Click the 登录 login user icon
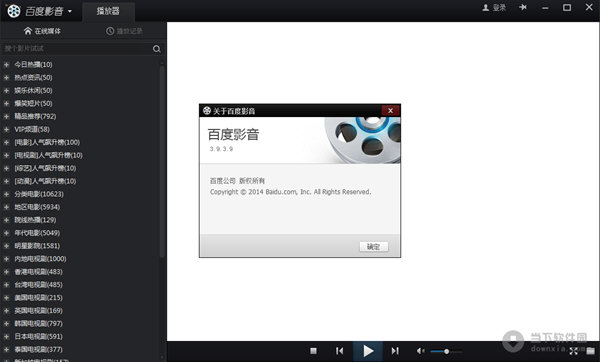Image resolution: width=600 pixels, height=362 pixels. (x=486, y=8)
